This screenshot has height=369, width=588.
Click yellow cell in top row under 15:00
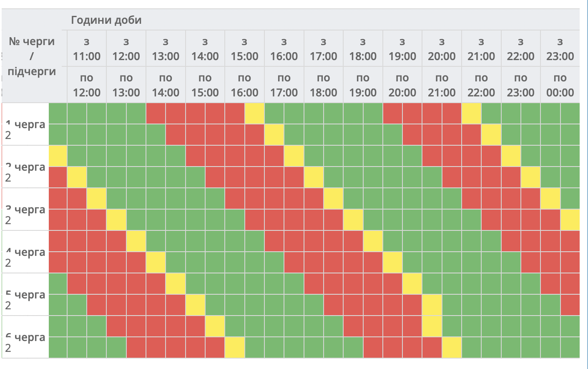coord(254,114)
